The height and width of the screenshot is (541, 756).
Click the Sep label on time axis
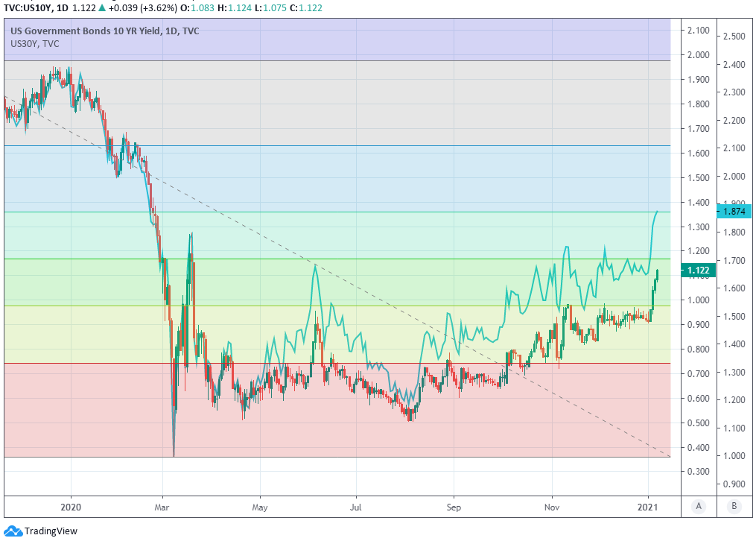click(x=453, y=507)
